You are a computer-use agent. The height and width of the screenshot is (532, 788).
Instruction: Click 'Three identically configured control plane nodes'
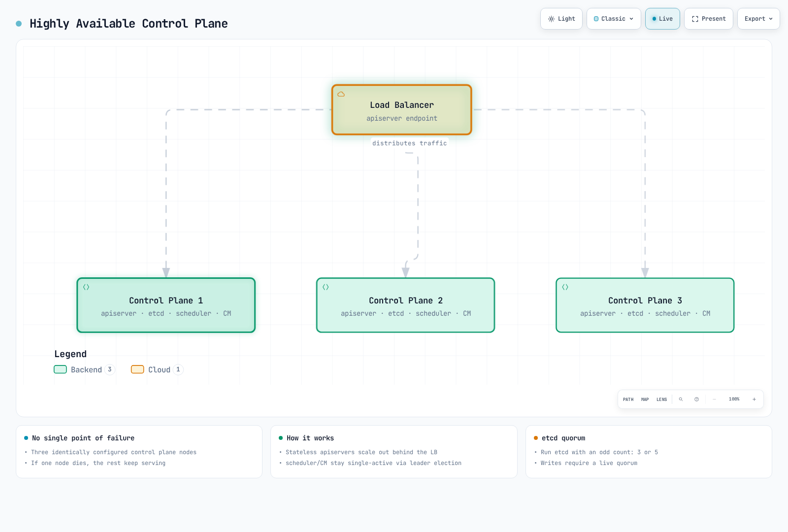click(x=114, y=452)
